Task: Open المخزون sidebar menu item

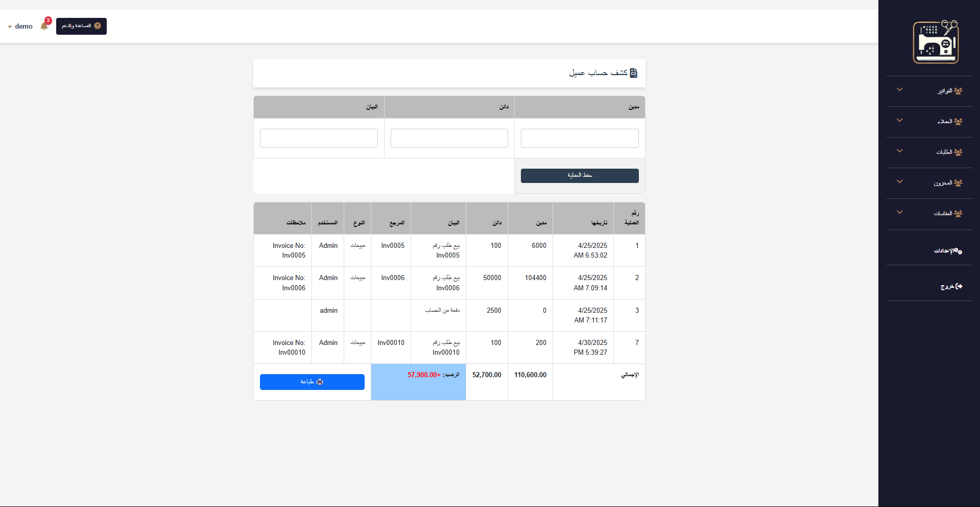Action: [x=929, y=183]
